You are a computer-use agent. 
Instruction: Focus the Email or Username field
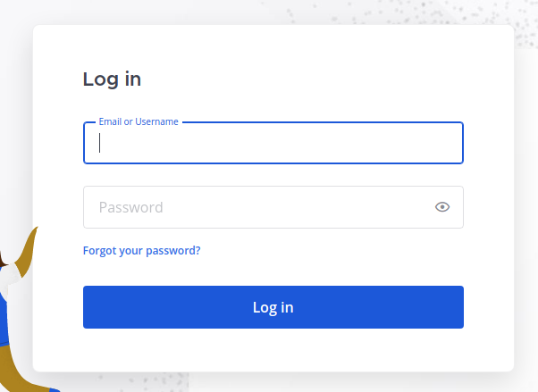[273, 144]
